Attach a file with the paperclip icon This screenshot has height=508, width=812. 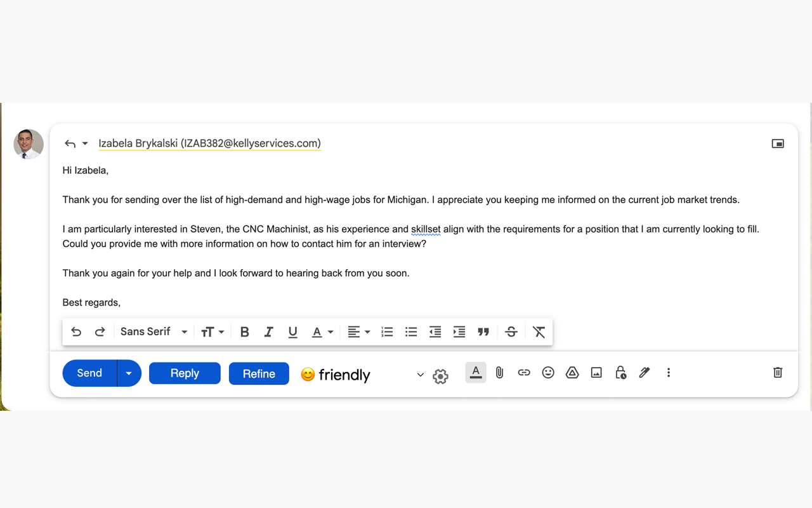(x=499, y=372)
